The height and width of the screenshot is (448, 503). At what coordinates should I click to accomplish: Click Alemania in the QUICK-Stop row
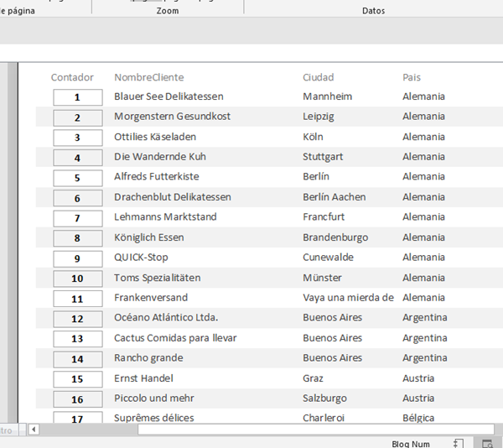[423, 258]
